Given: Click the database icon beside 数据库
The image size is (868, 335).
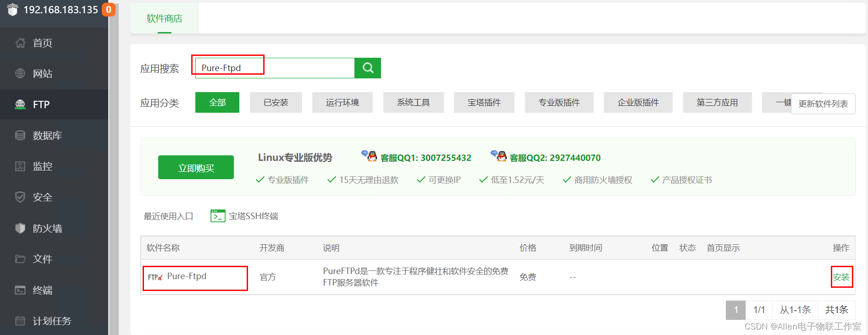Looking at the screenshot, I should (20, 135).
